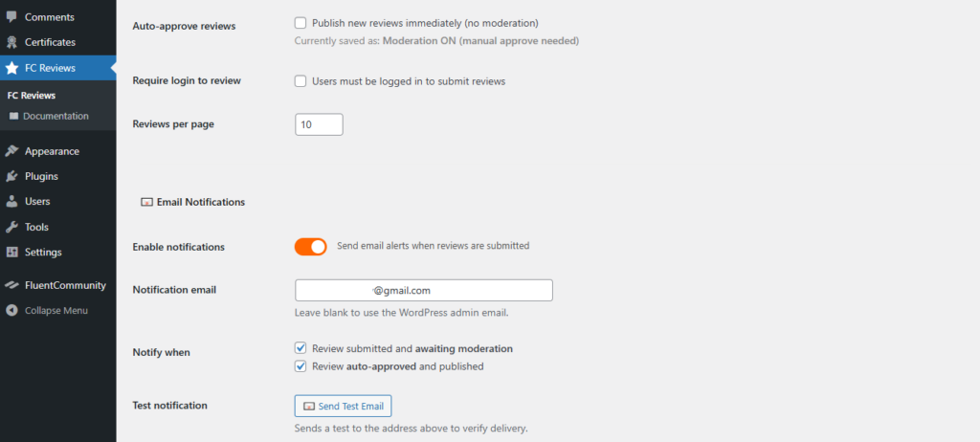Uncheck Review auto-approved and published

pyautogui.click(x=301, y=366)
